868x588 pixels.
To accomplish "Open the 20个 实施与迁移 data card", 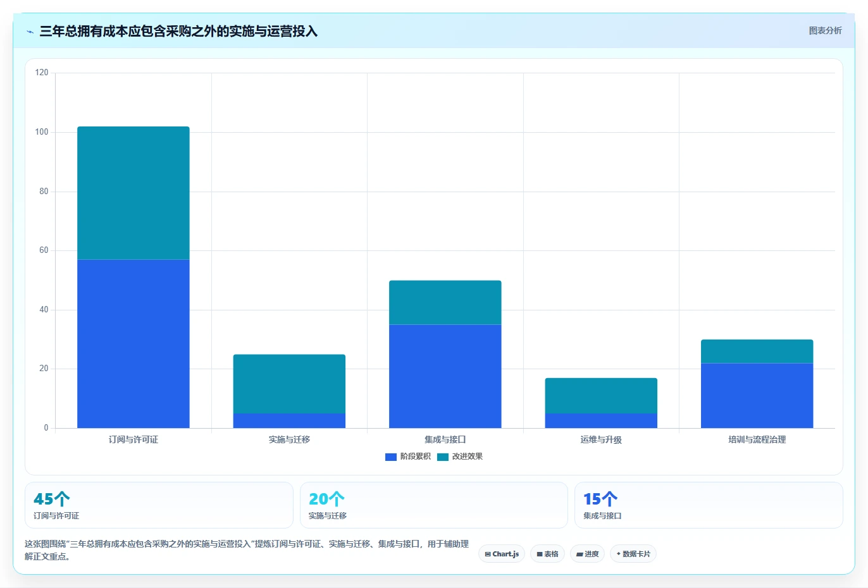I will pyautogui.click(x=433, y=505).
